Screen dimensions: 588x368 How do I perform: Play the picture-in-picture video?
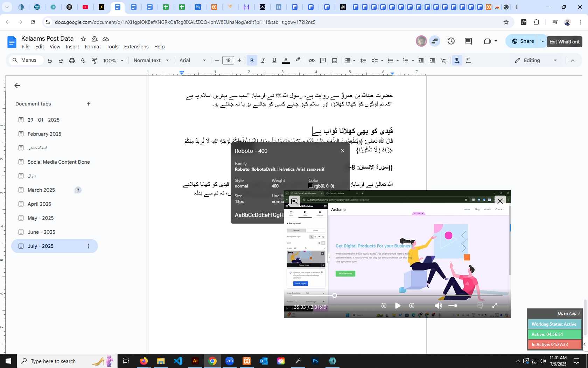[x=398, y=306]
